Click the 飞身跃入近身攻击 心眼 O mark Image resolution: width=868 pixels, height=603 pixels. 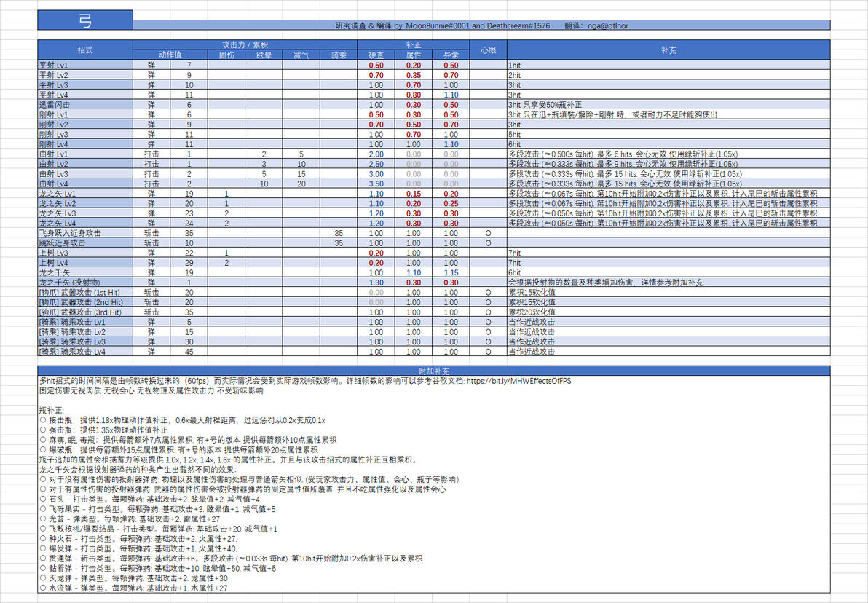point(488,233)
